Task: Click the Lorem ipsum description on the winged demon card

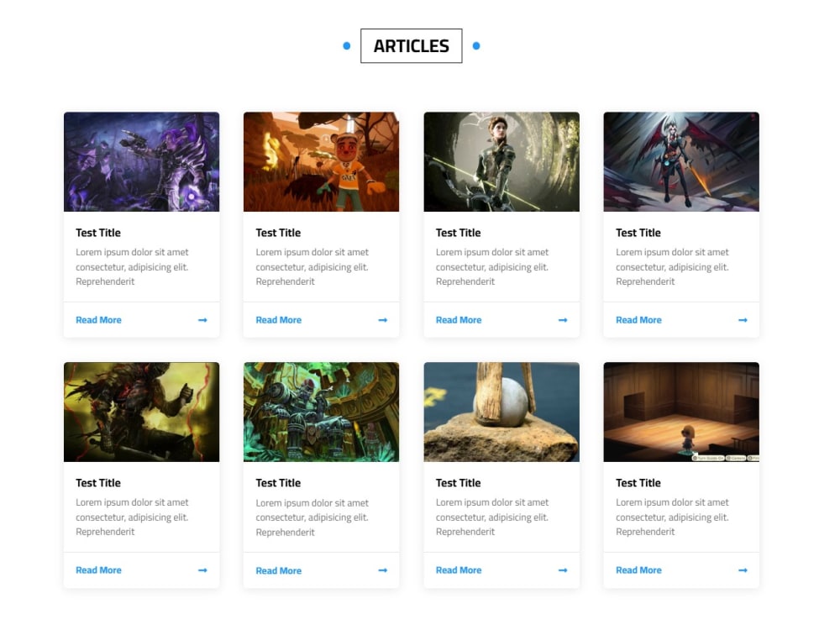Action: point(672,267)
